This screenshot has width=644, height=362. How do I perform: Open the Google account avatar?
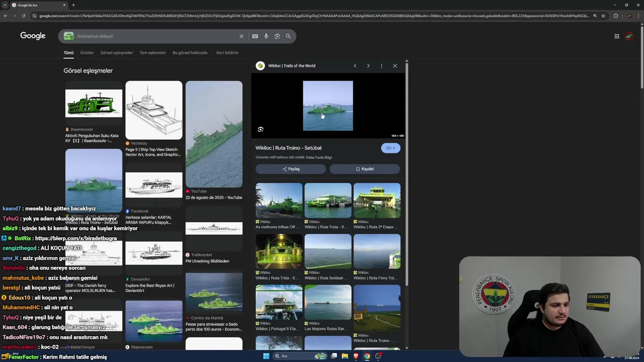click(629, 36)
